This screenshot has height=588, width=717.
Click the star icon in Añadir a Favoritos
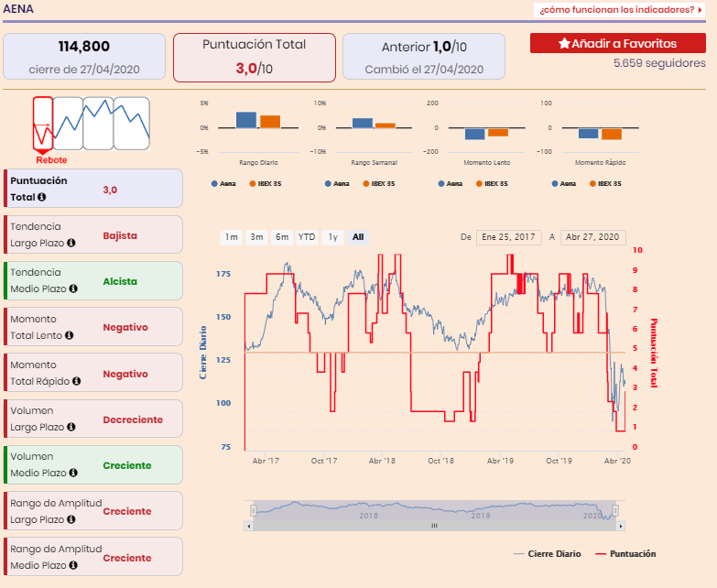(564, 43)
